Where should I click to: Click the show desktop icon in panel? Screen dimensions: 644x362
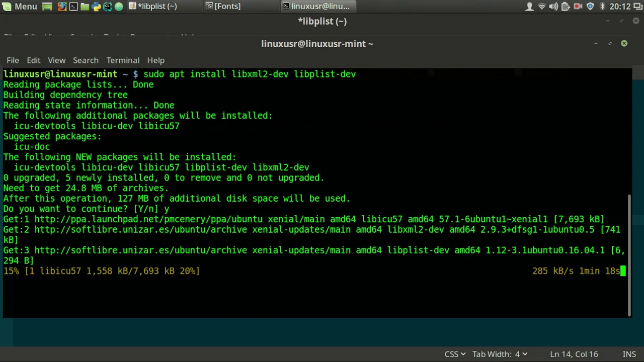pos(47,7)
